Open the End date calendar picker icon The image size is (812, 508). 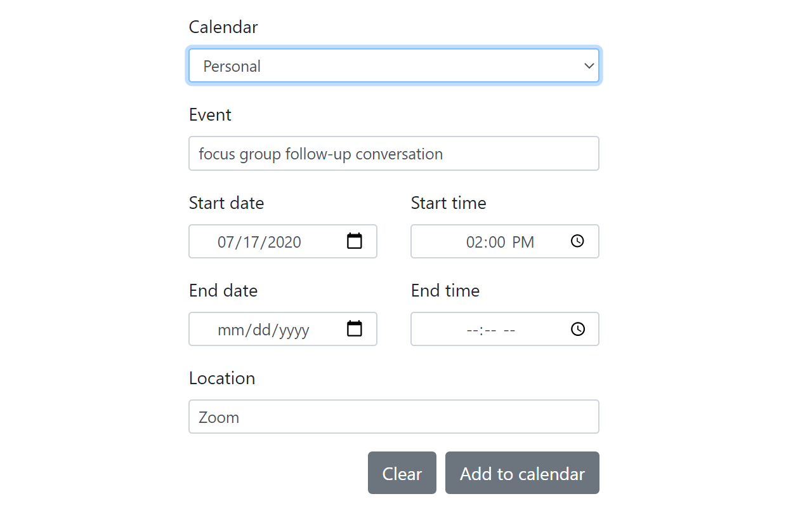355,329
